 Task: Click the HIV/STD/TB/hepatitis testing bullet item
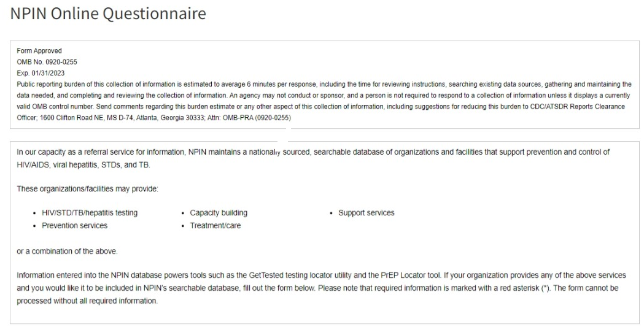(x=90, y=213)
